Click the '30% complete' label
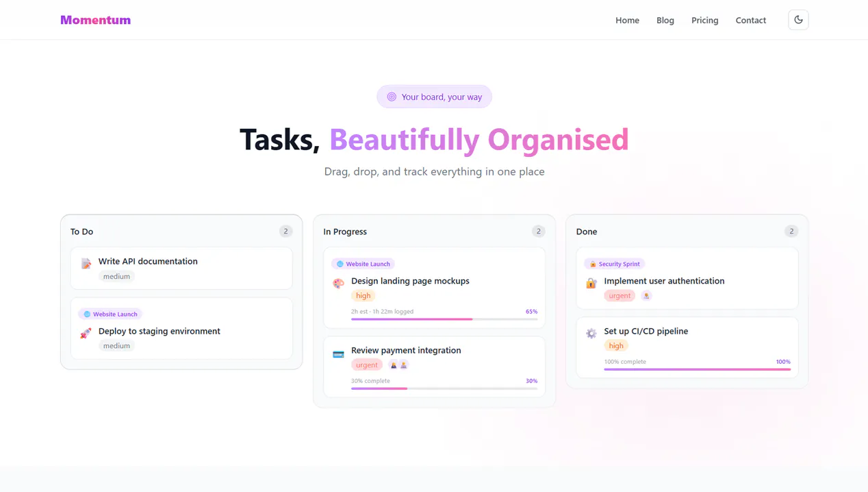Image resolution: width=868 pixels, height=492 pixels. [x=370, y=380]
